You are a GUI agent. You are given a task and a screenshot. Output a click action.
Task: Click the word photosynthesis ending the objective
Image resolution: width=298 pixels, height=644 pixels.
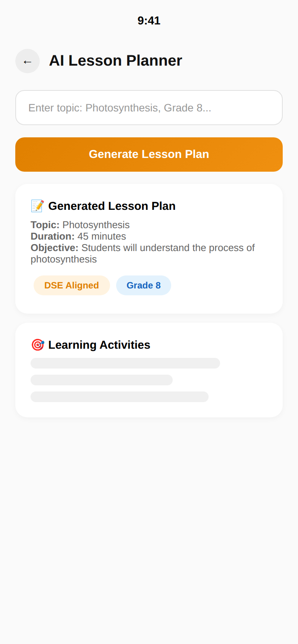[x=64, y=259]
